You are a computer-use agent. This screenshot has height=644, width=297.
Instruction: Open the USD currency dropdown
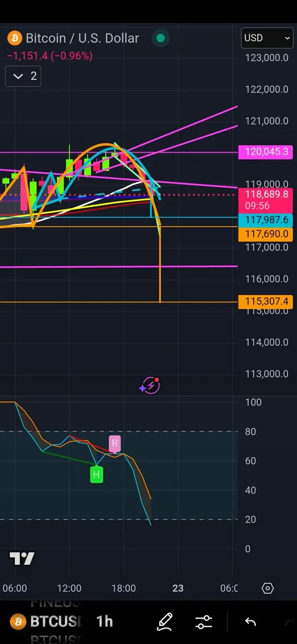(267, 38)
